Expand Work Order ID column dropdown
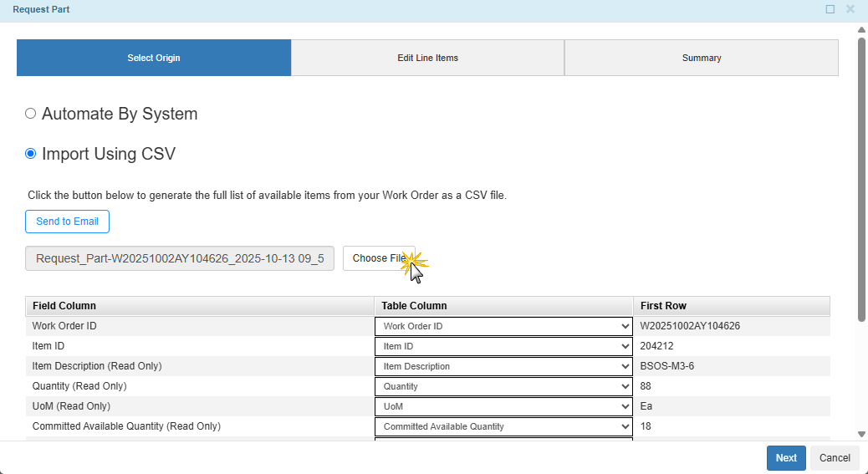Viewport: 868px width, 474px height. click(x=503, y=326)
